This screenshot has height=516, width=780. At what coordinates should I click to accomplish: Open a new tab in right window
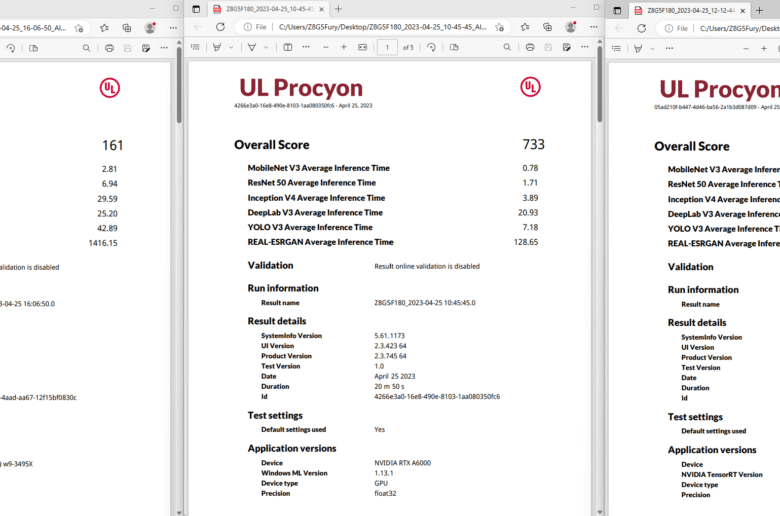click(759, 10)
